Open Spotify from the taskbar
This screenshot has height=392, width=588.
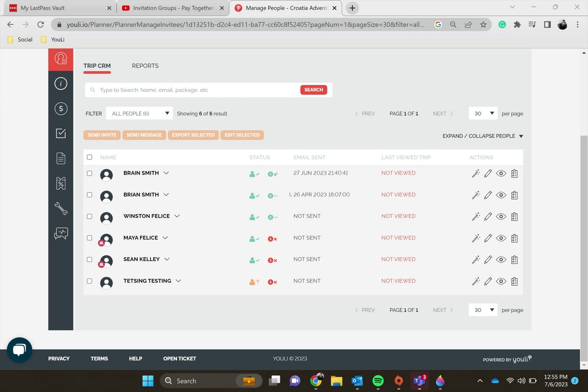pos(378,381)
